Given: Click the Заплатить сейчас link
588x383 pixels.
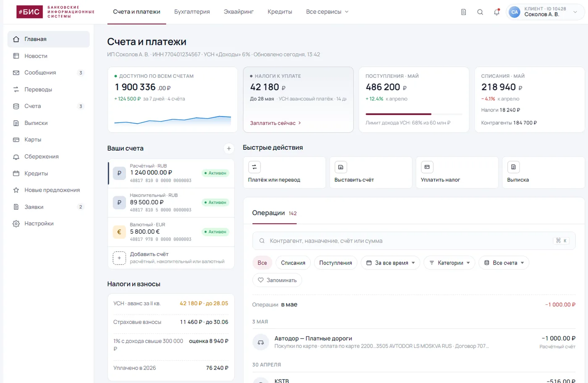Looking at the screenshot, I should [276, 123].
